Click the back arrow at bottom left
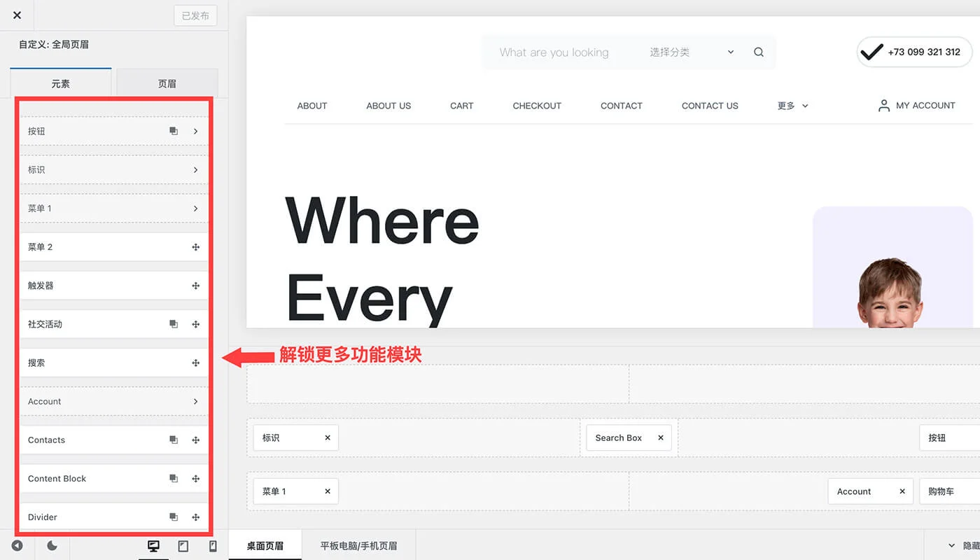 pyautogui.click(x=17, y=546)
